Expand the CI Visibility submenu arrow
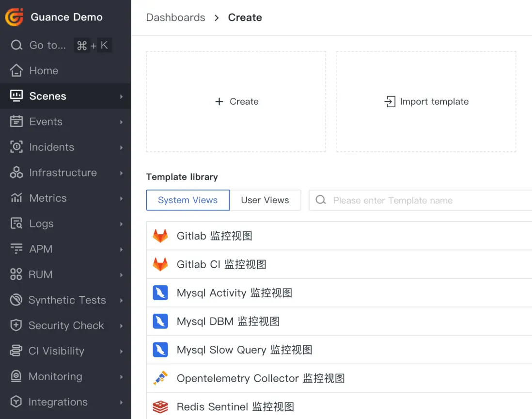Screen dimensions: 532x419 121,351
